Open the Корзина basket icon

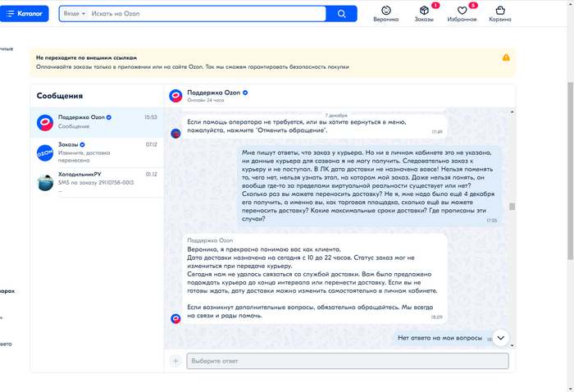(x=500, y=14)
